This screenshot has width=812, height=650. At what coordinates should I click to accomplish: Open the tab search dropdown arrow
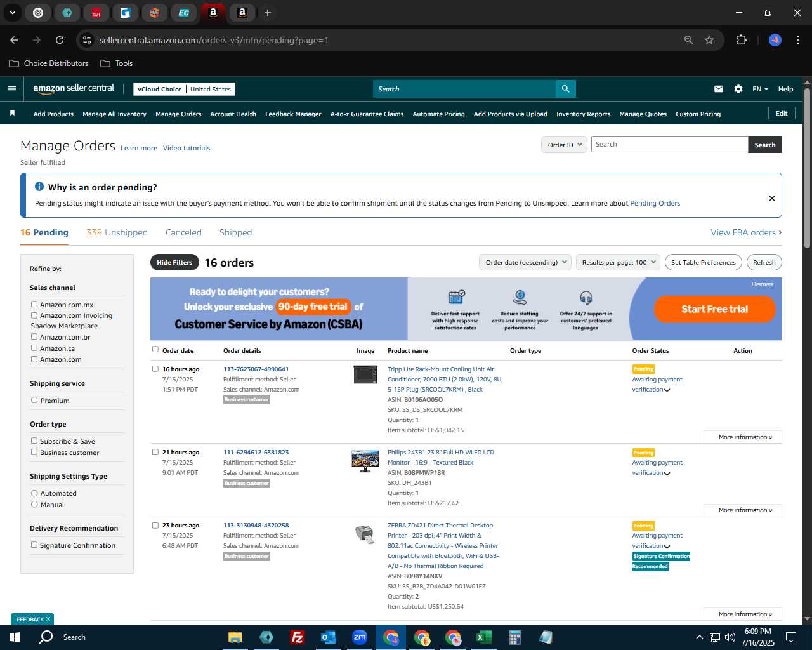click(12, 13)
